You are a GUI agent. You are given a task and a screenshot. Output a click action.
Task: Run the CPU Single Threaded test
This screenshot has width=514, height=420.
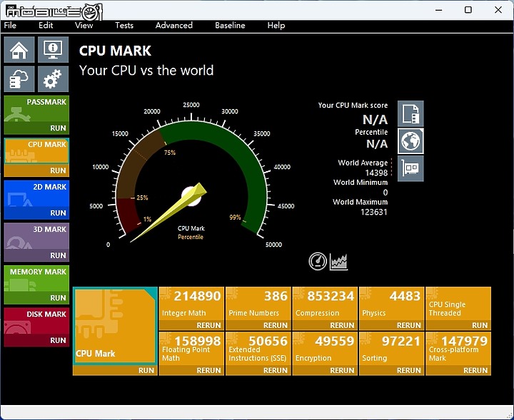pos(480,325)
